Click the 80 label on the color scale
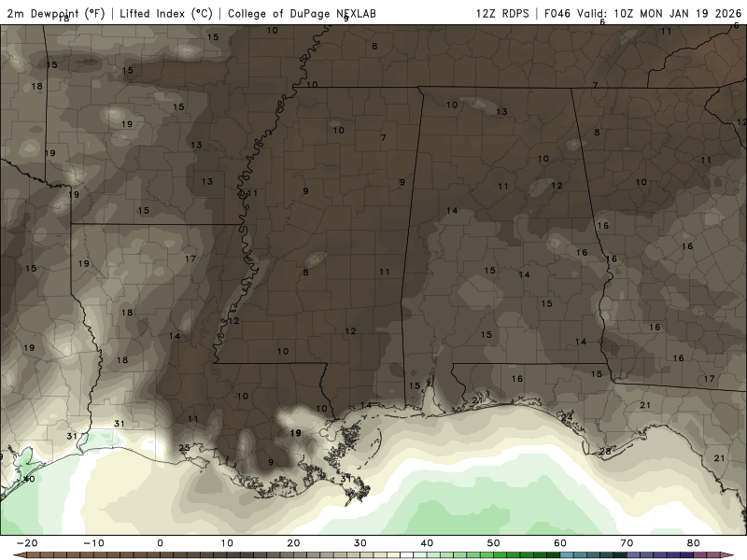 (x=694, y=543)
